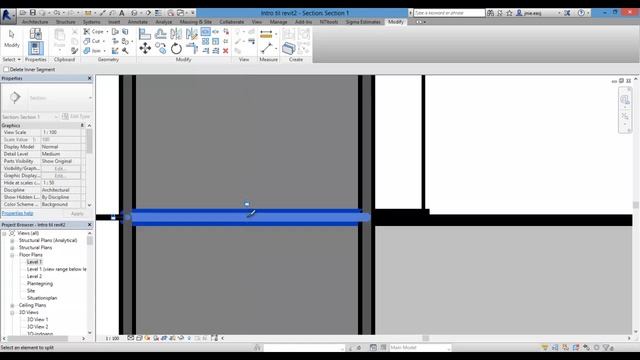Open the Annotate ribbon tab
Viewport: 640px width, 360px height.
[x=138, y=22]
